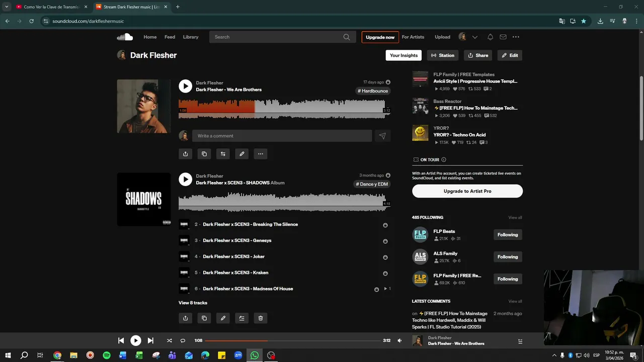Image resolution: width=644 pixels, height=362 pixels.
Task: Copy link of We Are Brothers track
Action: (204, 154)
